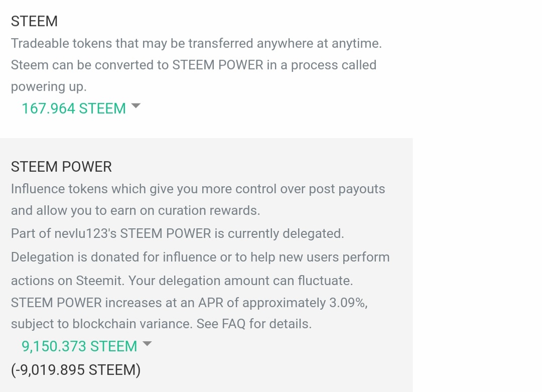Click the empty white area right of the panel

[x=477, y=226]
